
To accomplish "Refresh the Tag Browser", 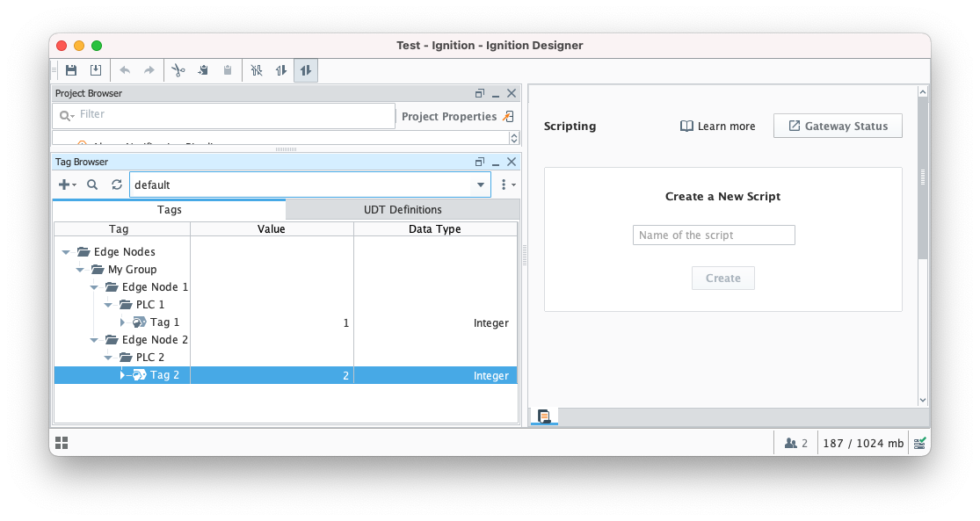I will point(117,185).
